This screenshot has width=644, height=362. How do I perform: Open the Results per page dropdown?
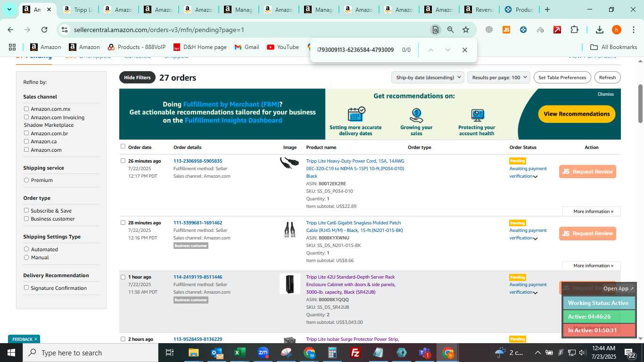499,77
